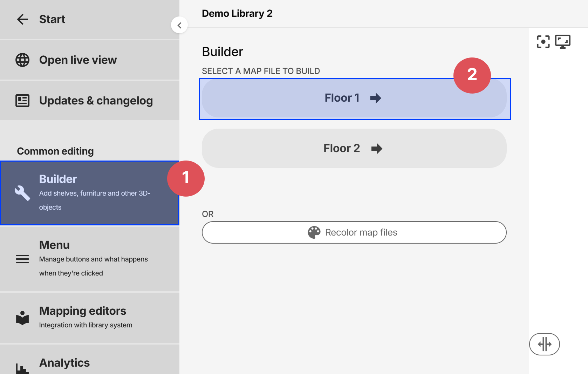588x374 pixels.
Task: Click the center focus target icon
Action: [x=543, y=42]
